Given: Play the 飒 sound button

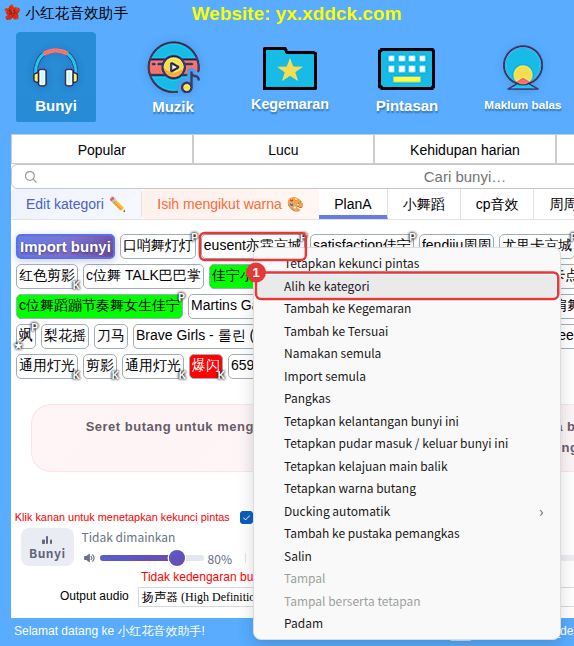Looking at the screenshot, I should click(x=26, y=336).
